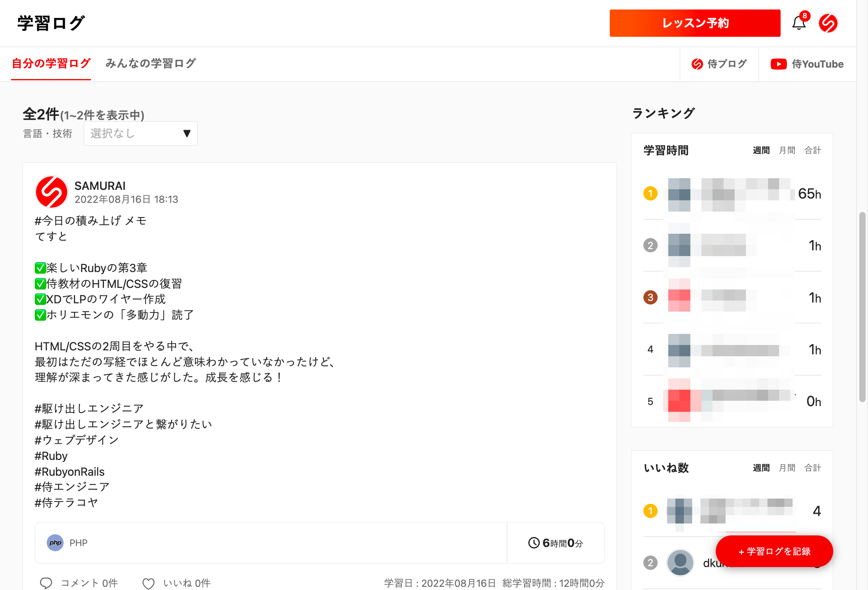Switch 学習時間 ranking to 月間
This screenshot has width=868, height=590.
click(787, 150)
